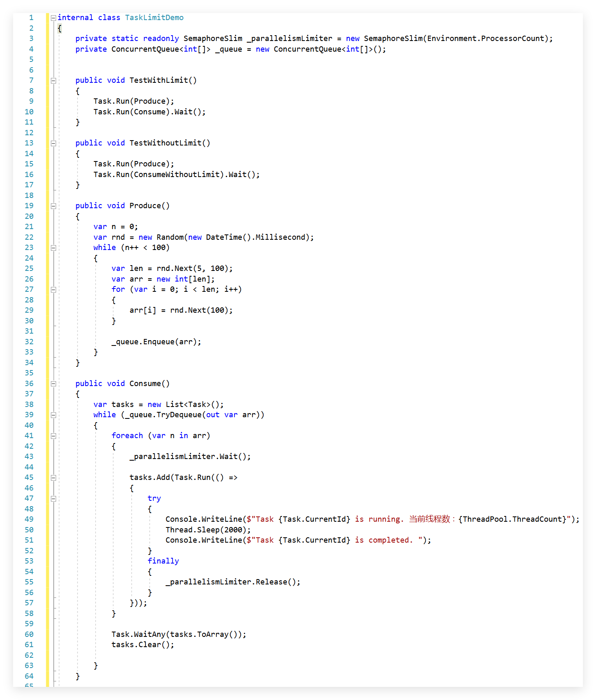Click the finally keyword

[x=163, y=561]
